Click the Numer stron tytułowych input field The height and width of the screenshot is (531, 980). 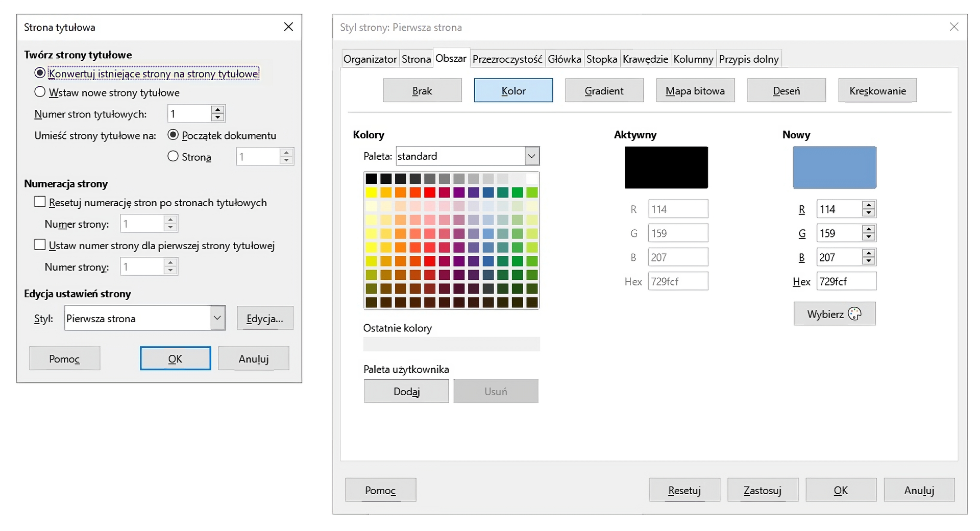pos(189,113)
